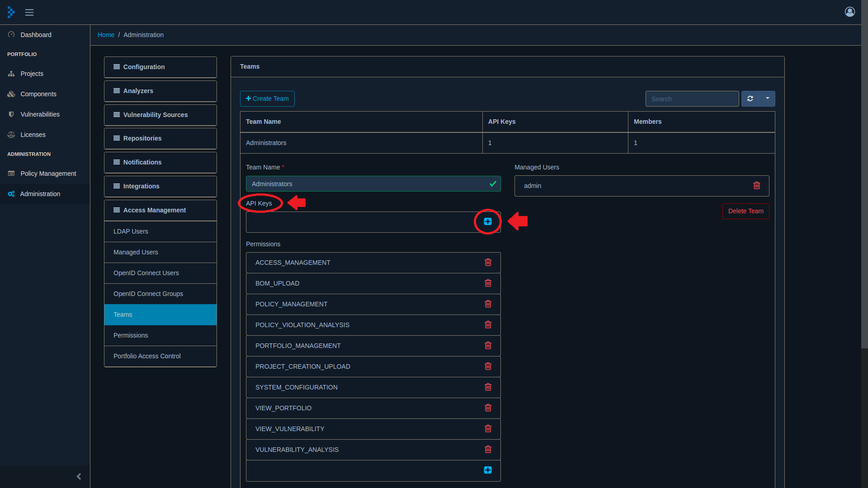Viewport: 868px width, 488px height.
Task: Open Vulnerabilities in the sidebar
Action: [x=45, y=114]
